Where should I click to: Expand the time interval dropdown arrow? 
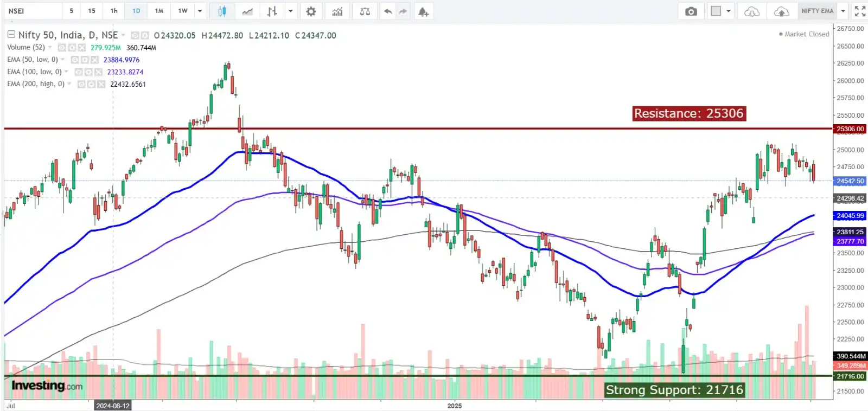(200, 11)
